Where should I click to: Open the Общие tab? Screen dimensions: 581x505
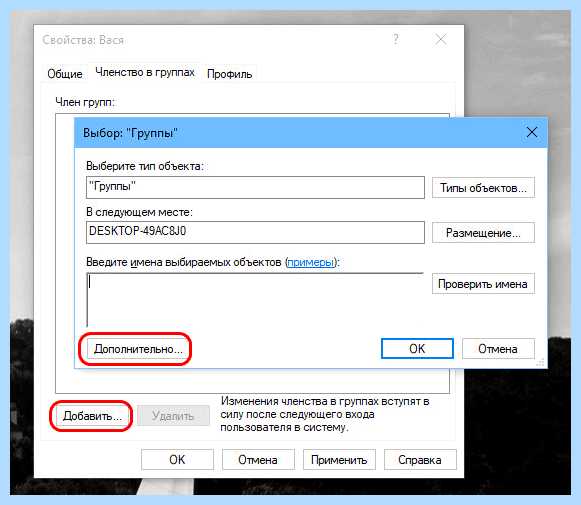65,74
